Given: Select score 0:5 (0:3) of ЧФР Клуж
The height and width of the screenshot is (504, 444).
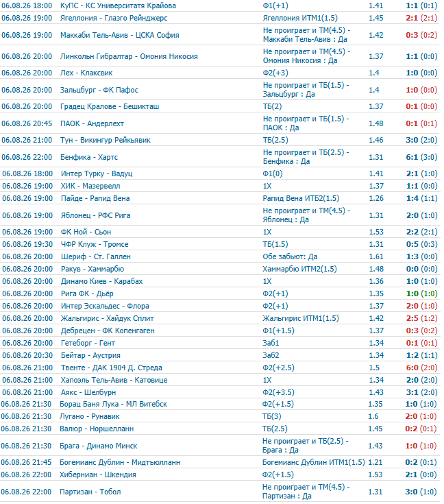Looking at the screenshot, I should pyautogui.click(x=421, y=244).
